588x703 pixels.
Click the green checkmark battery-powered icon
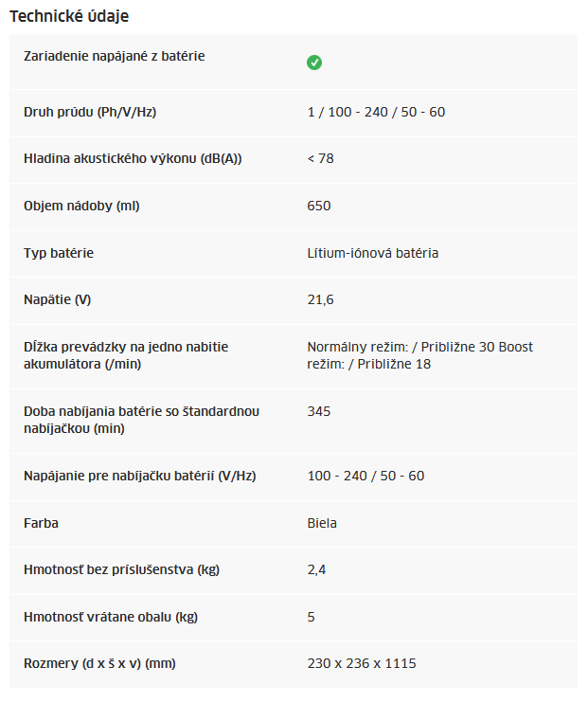click(x=314, y=63)
